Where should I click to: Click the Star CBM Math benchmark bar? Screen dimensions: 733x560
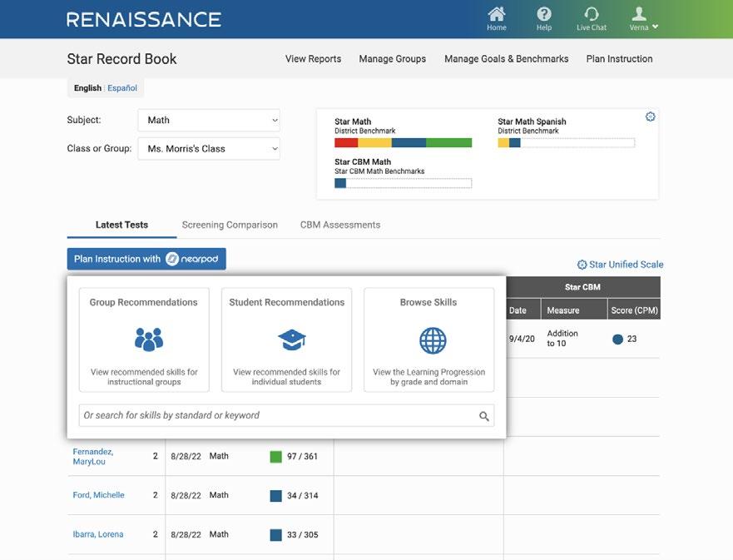(403, 183)
